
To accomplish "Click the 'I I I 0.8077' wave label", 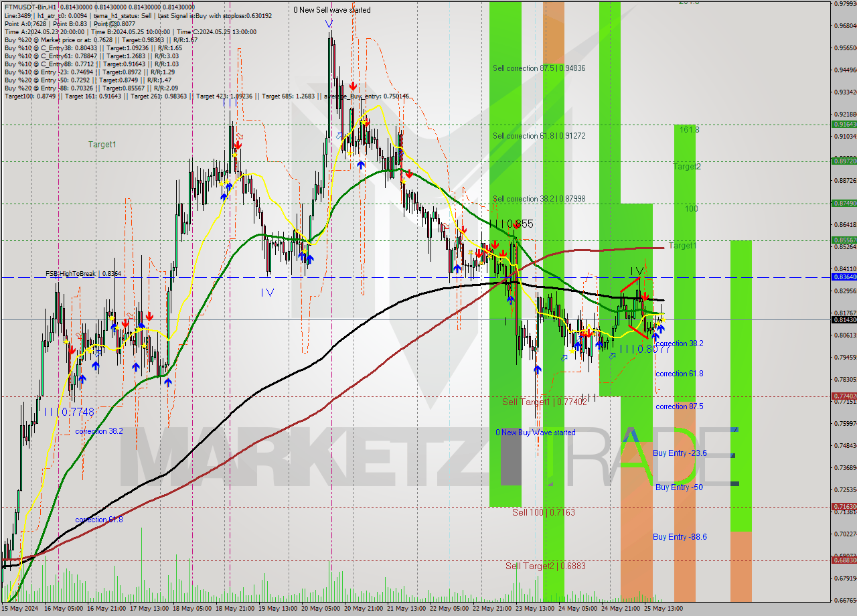I will click(x=645, y=350).
